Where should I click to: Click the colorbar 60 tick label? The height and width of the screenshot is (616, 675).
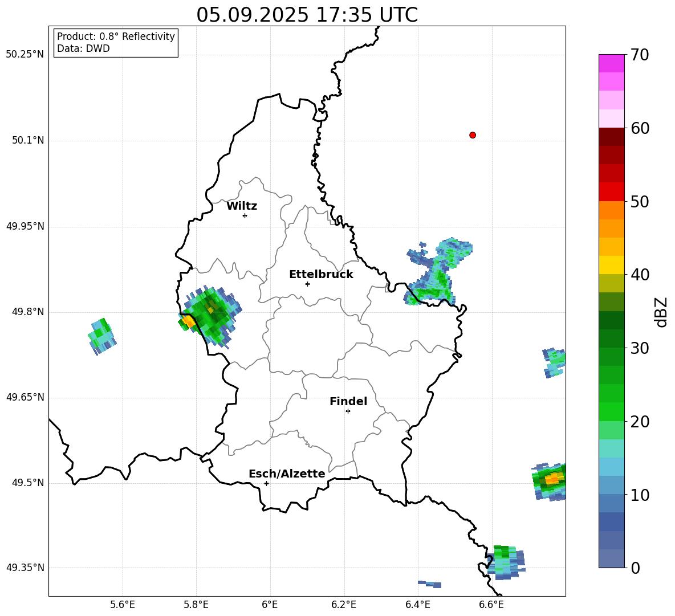click(640, 128)
